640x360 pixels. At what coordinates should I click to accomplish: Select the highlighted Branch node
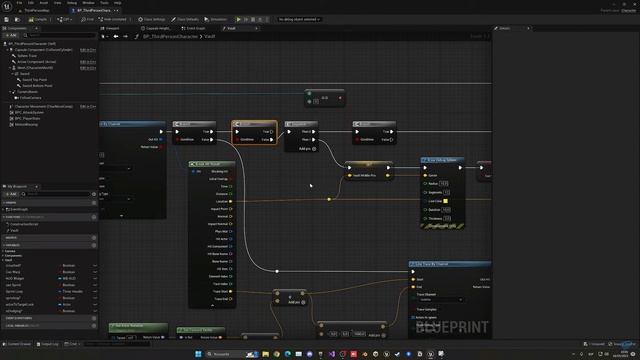(254, 132)
